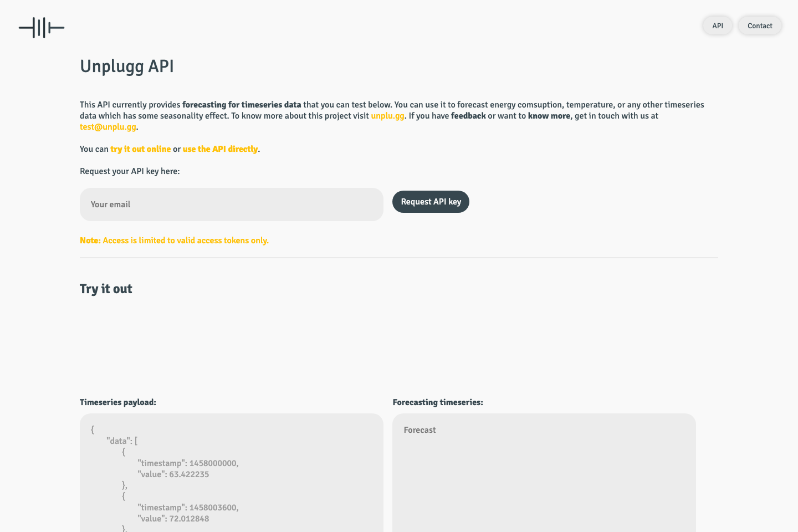This screenshot has width=798, height=532.
Task: Click the 'data' key in the JSON payload
Action: click(117, 441)
